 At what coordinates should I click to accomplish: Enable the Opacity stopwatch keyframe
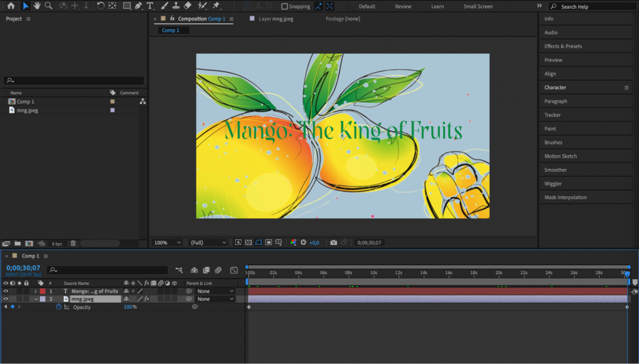tap(59, 307)
